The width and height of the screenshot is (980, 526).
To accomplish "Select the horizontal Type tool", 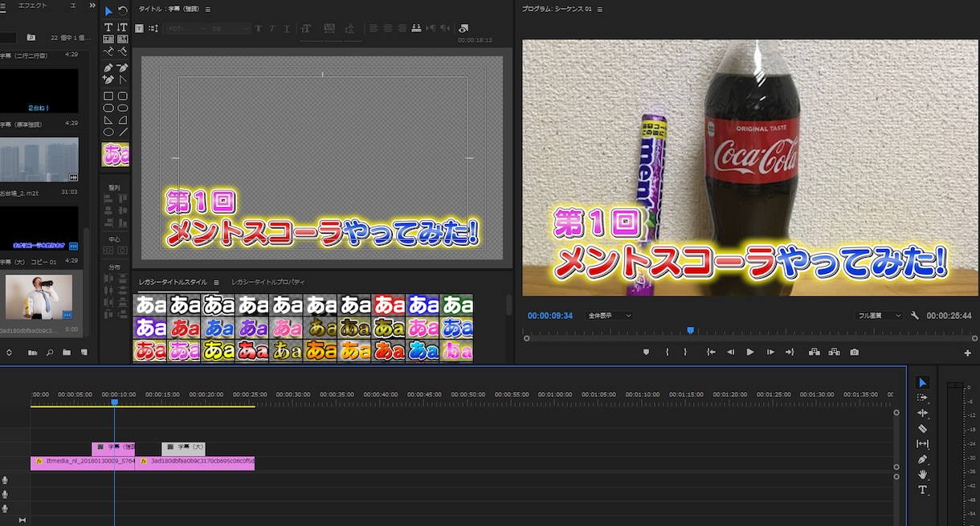I will 108,27.
